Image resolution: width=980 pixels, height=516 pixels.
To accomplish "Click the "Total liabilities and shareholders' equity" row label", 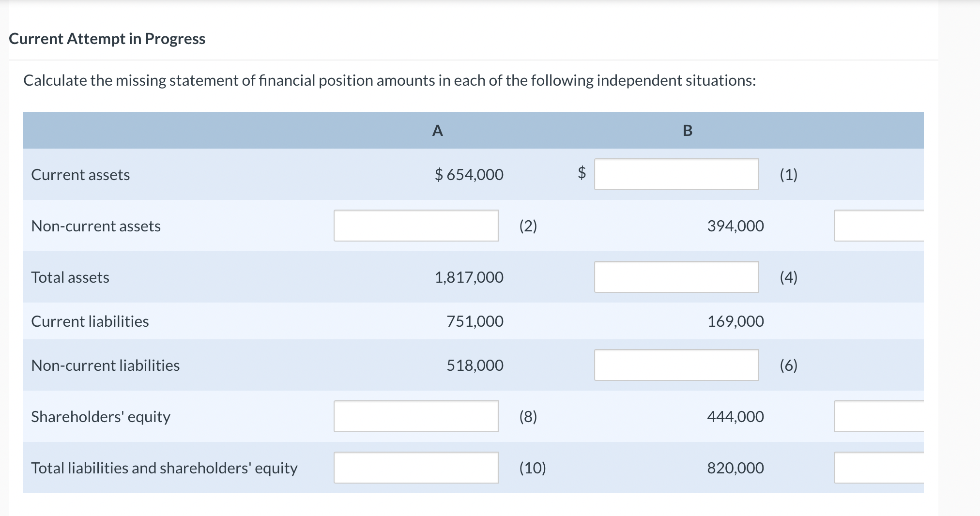I will pyautogui.click(x=164, y=468).
